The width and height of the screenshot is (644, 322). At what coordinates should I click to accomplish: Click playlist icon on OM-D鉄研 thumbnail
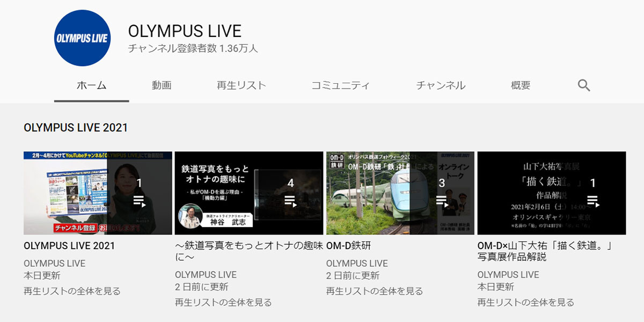click(442, 202)
